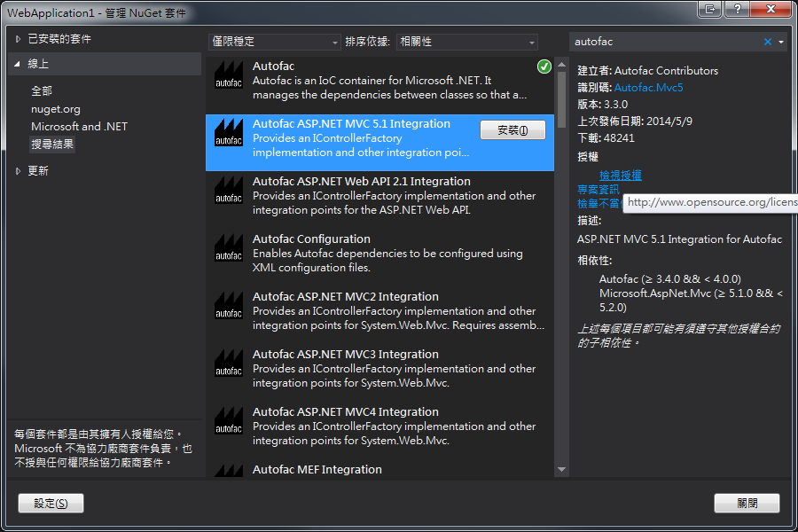Click the 設定 settings button
The width and height of the screenshot is (798, 532).
click(x=51, y=503)
